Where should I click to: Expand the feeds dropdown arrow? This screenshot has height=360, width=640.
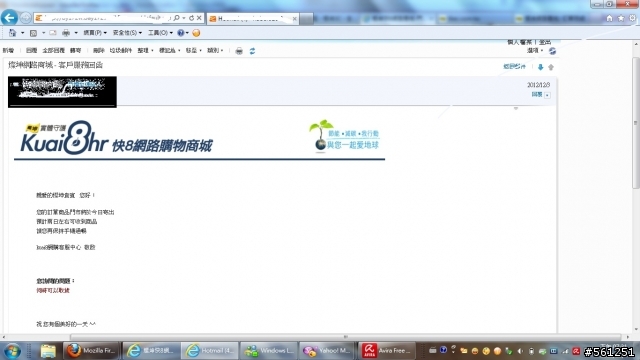click(43, 33)
